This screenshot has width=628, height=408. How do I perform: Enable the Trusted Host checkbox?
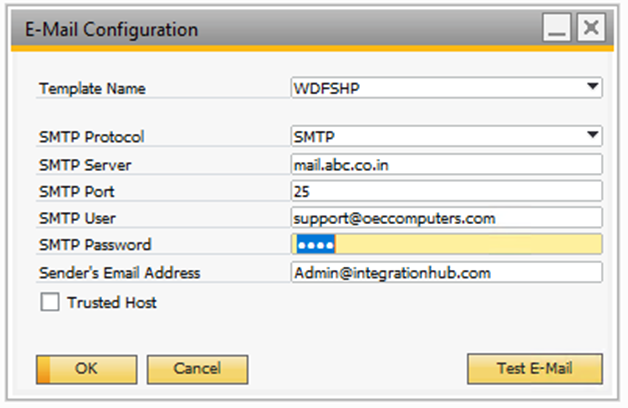coord(47,302)
